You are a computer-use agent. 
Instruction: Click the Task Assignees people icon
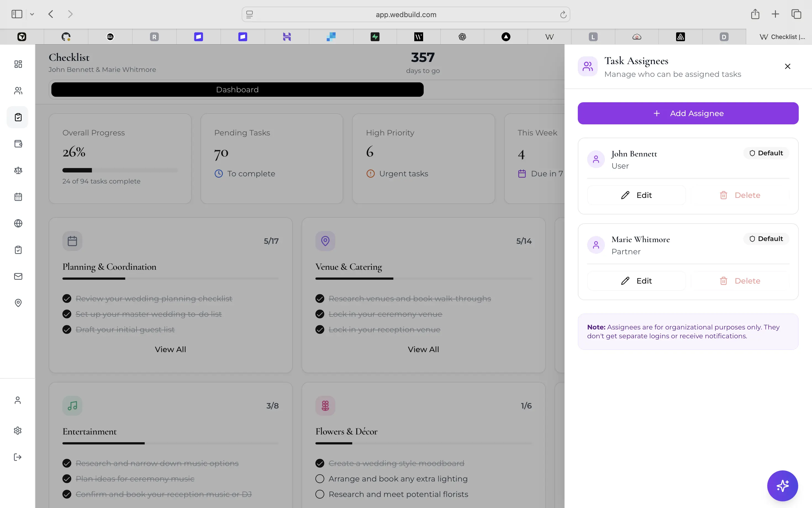pos(587,67)
